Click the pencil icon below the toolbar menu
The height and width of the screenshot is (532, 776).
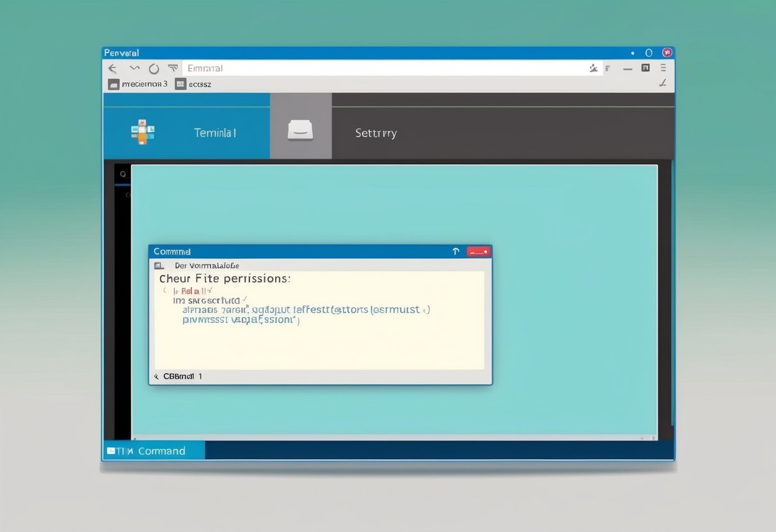(663, 83)
